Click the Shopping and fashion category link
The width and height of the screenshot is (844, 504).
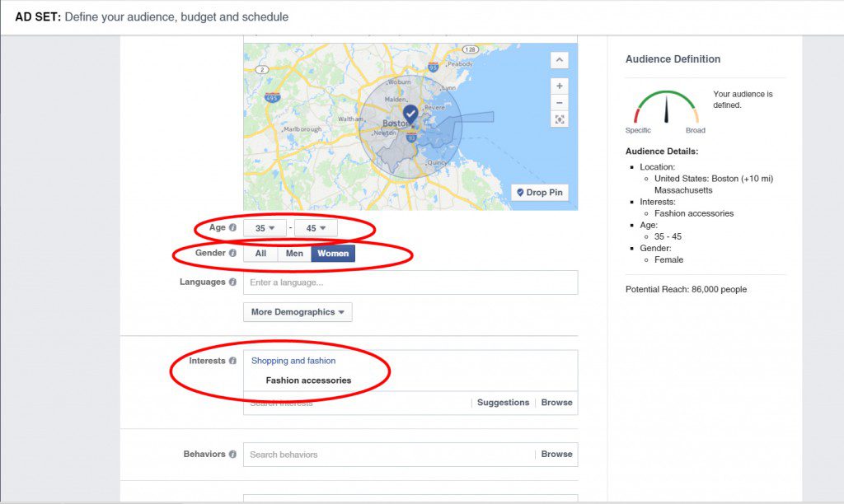tap(293, 361)
